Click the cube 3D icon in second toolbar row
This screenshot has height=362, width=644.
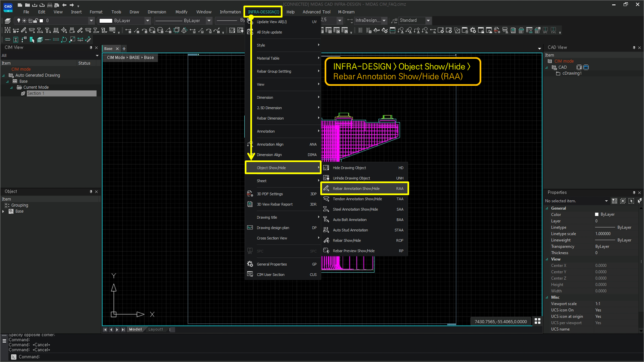click(x=176, y=30)
